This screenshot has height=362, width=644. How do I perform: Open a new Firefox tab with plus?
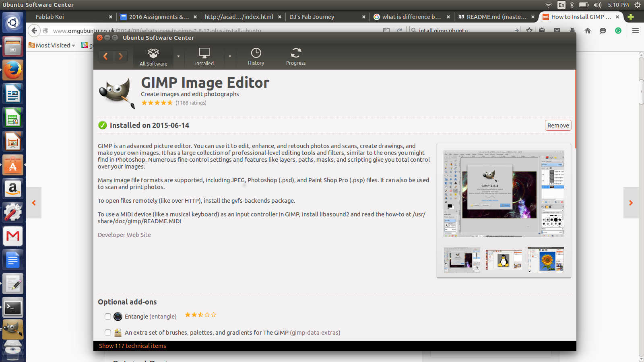631,17
